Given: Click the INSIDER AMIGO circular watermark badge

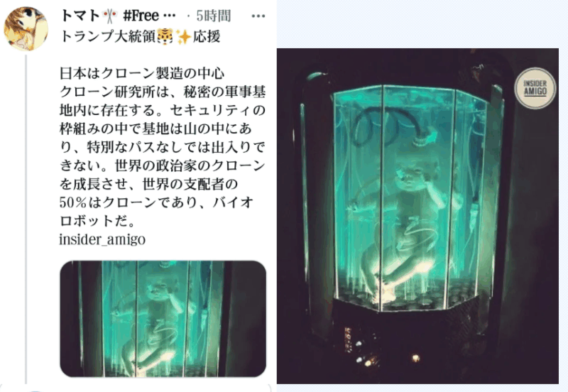Looking at the screenshot, I should coord(535,88).
